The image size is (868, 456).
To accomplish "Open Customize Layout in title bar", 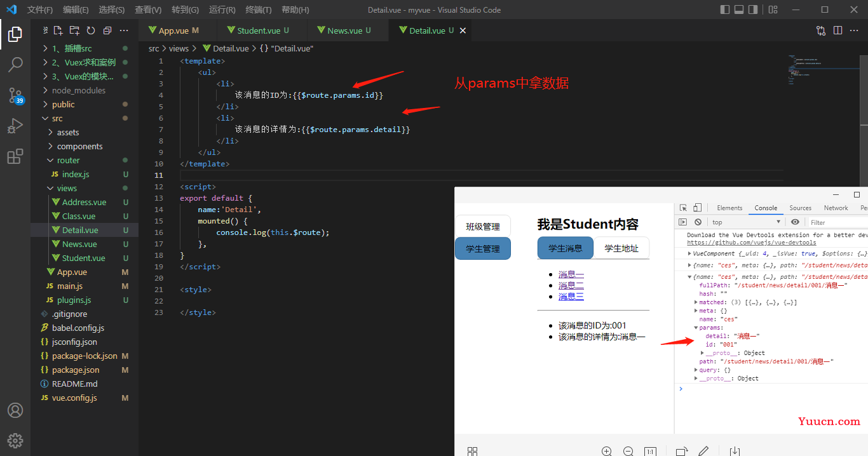I will coord(773,10).
